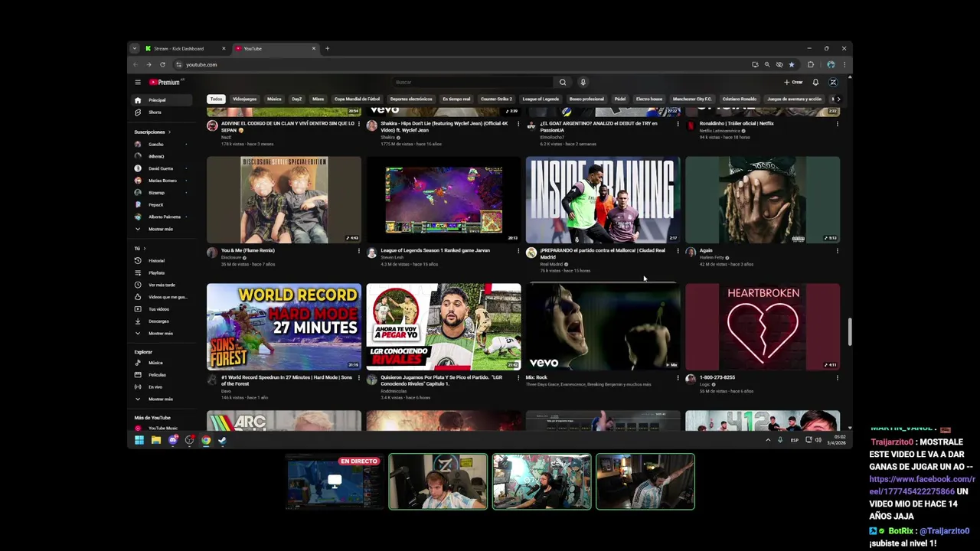Screen dimensions: 980x551
Task: Click the Crear button
Action: [x=793, y=82]
